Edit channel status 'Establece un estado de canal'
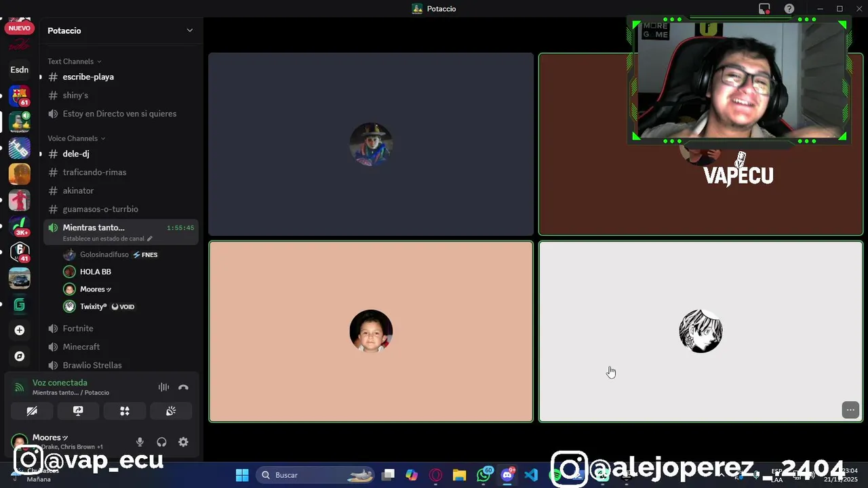 [x=107, y=239]
